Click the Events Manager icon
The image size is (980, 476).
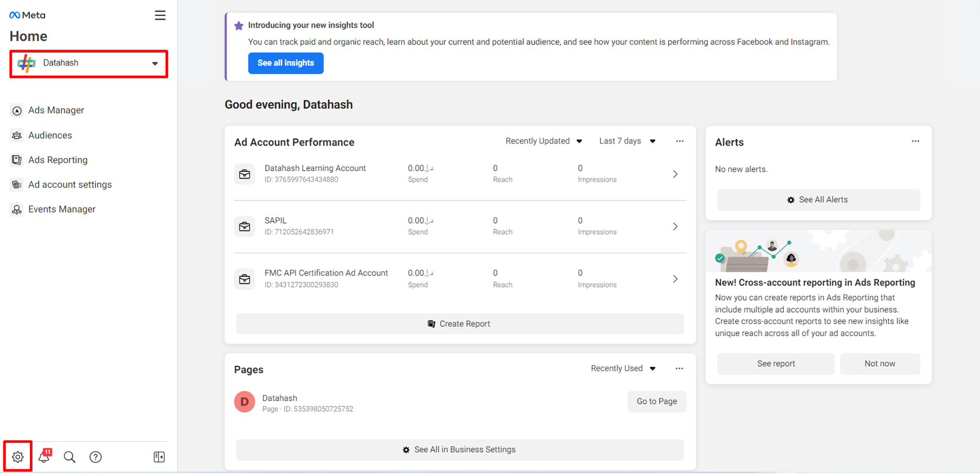(x=17, y=209)
